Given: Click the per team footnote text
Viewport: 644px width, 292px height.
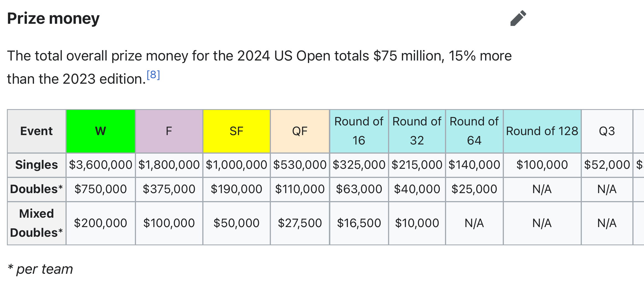Looking at the screenshot, I should coord(41,269).
